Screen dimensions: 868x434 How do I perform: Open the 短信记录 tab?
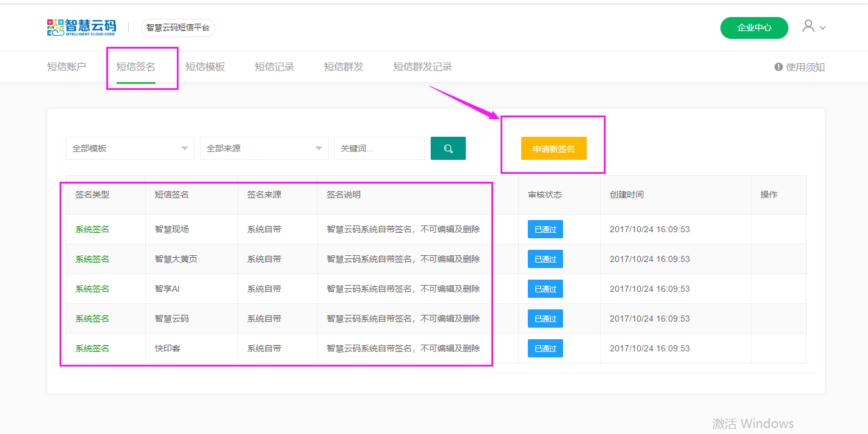point(274,67)
